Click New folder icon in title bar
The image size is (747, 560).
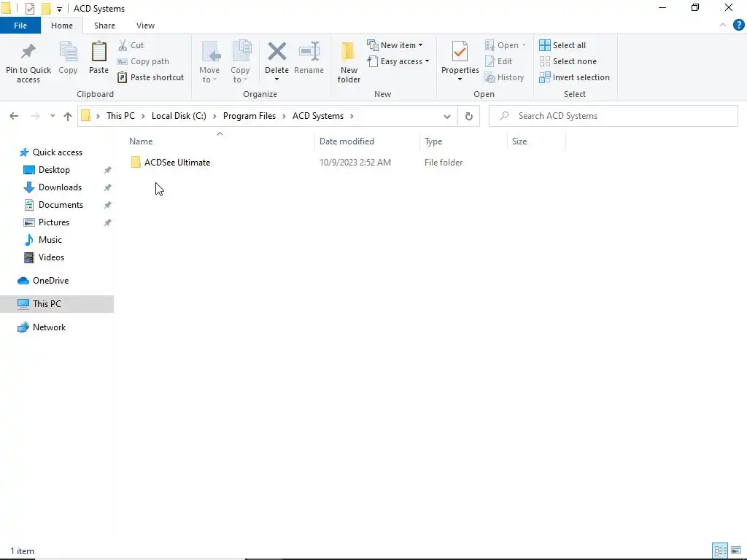46,9
